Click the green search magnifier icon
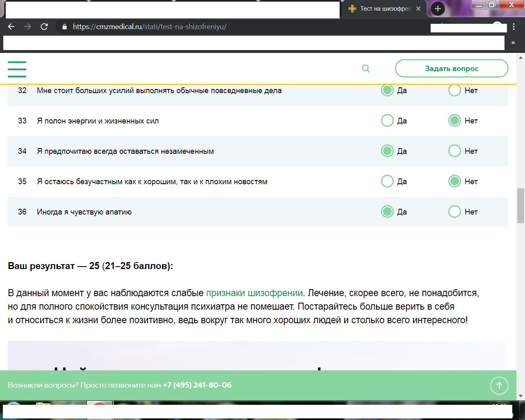 (x=366, y=68)
